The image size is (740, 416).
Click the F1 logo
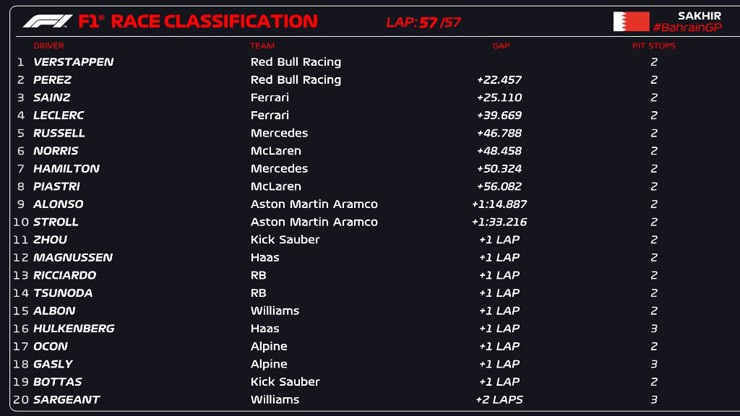pyautogui.click(x=47, y=21)
